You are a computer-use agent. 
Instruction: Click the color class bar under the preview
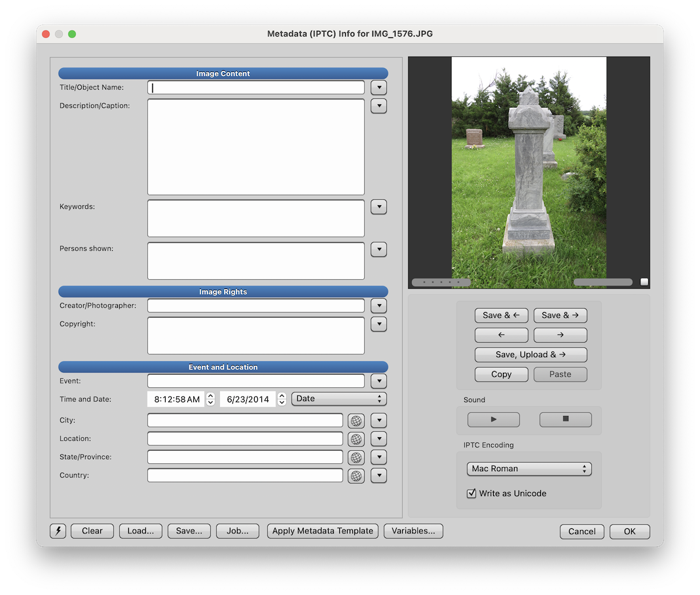point(602,282)
